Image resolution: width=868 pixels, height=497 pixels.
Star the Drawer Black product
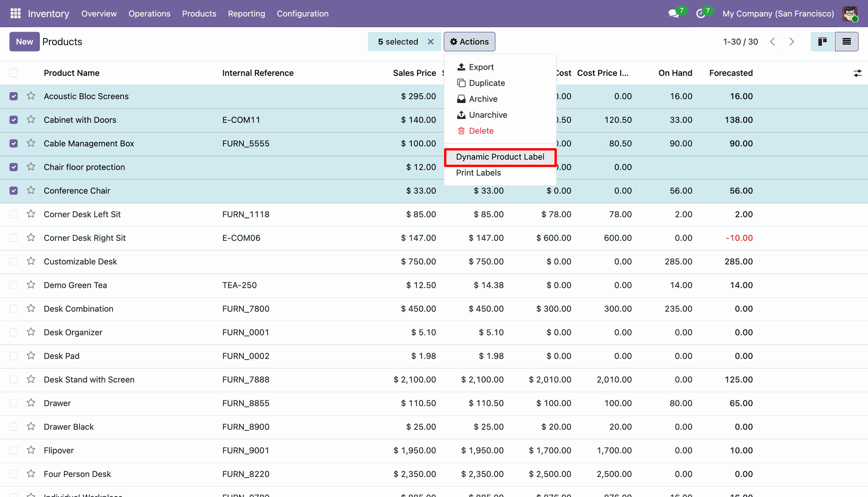(31, 427)
